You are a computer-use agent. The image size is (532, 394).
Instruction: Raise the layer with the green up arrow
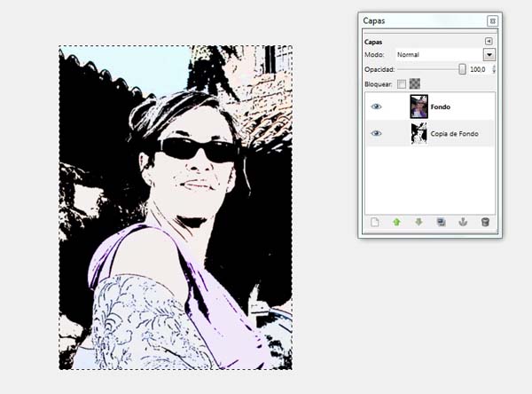(x=396, y=223)
